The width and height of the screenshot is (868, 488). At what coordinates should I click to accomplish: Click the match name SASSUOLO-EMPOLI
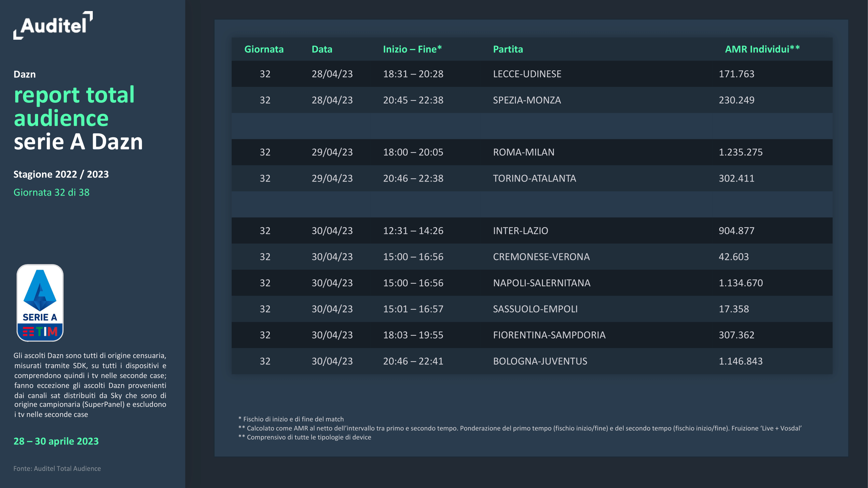[535, 309]
